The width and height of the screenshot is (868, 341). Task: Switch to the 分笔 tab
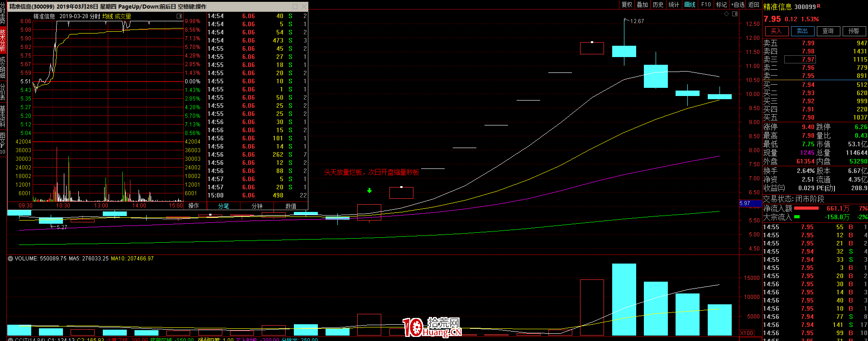[224, 206]
